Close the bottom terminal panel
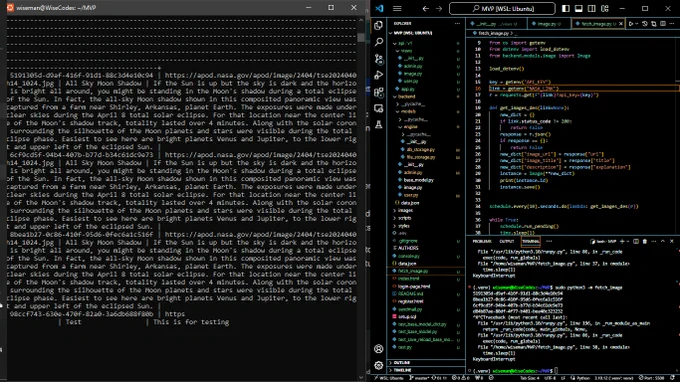 672,242
